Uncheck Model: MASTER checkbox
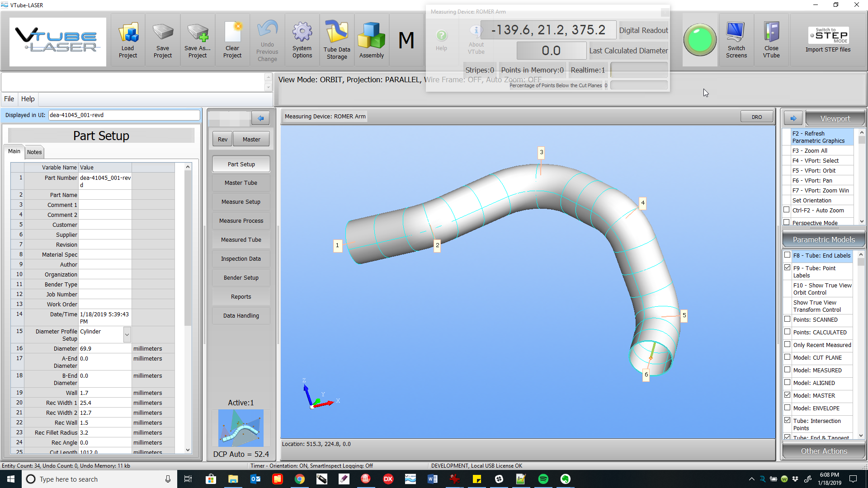The image size is (868, 488). click(x=787, y=395)
